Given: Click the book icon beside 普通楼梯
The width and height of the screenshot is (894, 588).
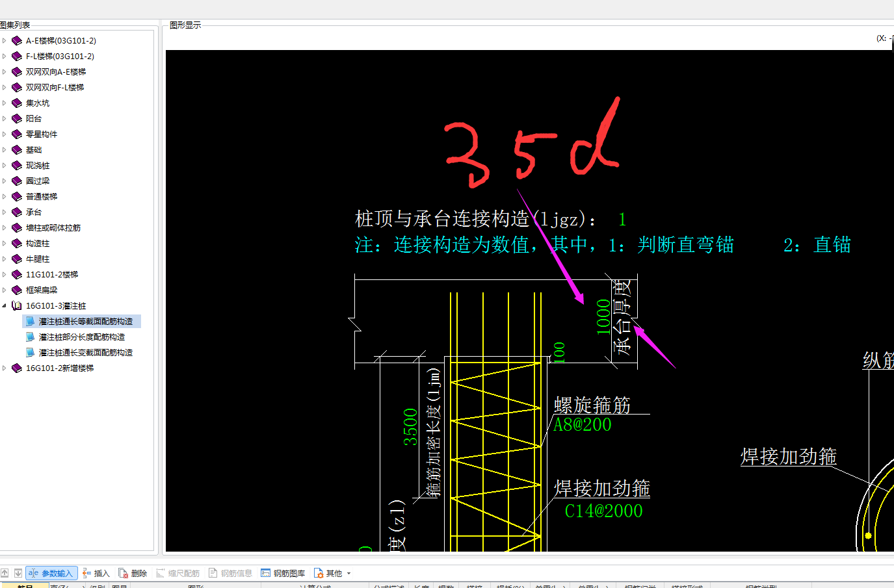Looking at the screenshot, I should [17, 196].
